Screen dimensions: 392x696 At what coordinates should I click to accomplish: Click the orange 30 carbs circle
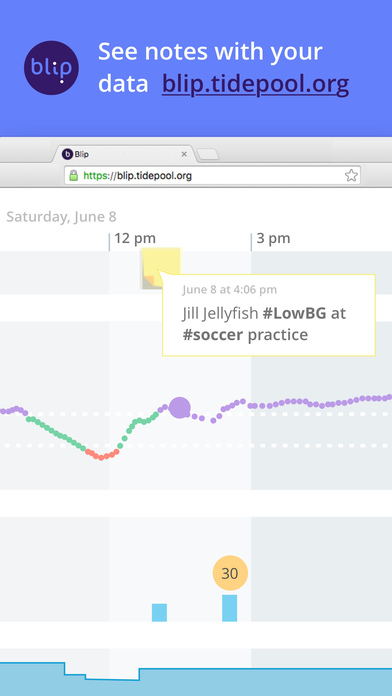tap(230, 573)
